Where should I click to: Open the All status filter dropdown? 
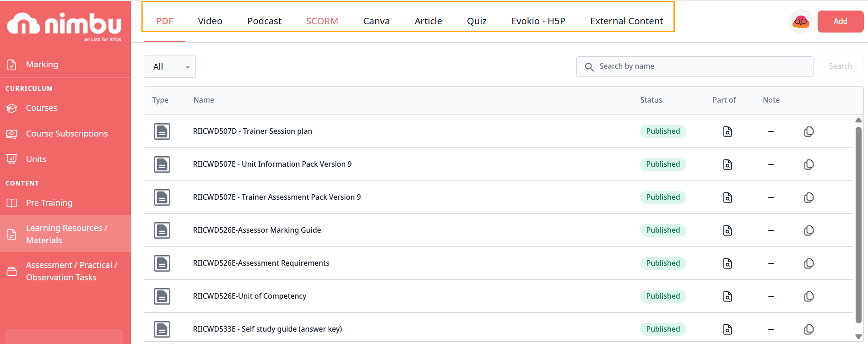coord(170,66)
